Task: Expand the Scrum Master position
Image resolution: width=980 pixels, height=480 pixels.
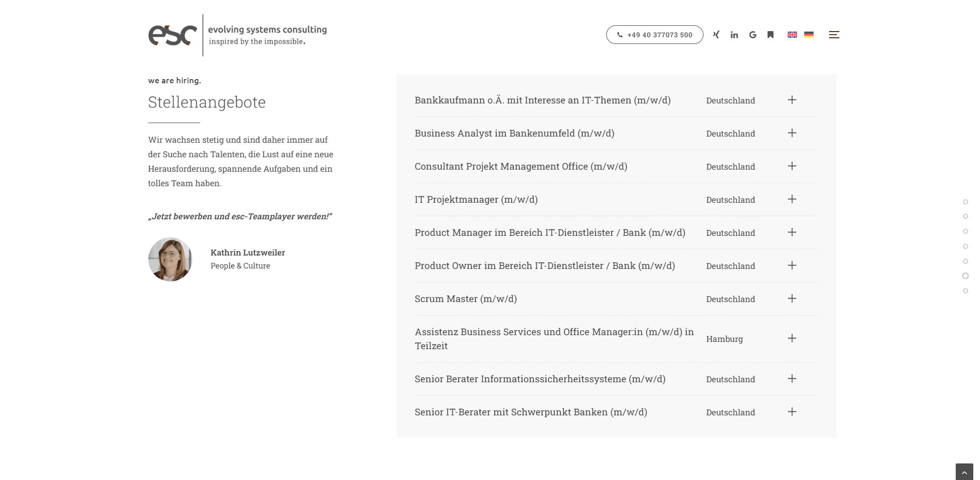Action: (792, 298)
